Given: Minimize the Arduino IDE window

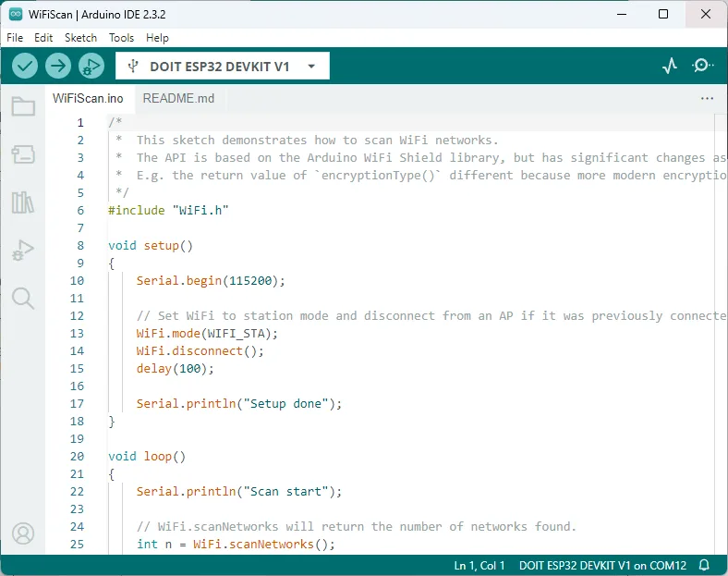Looking at the screenshot, I should click(622, 14).
